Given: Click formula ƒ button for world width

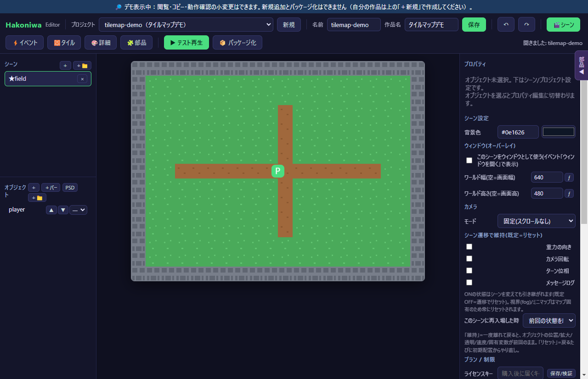Looking at the screenshot, I should (x=569, y=178).
